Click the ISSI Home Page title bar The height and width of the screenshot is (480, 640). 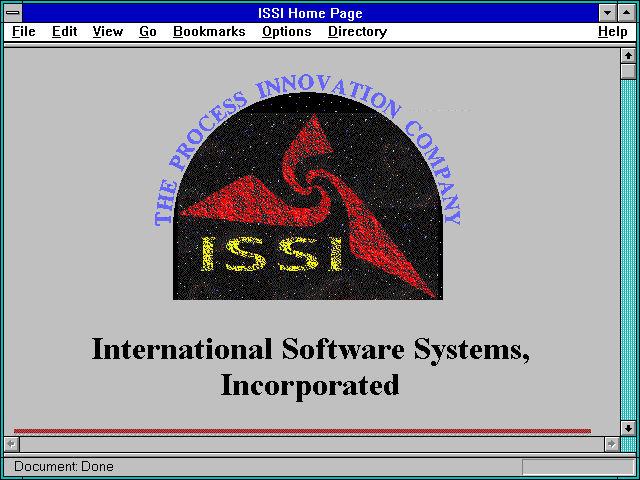pyautogui.click(x=310, y=13)
